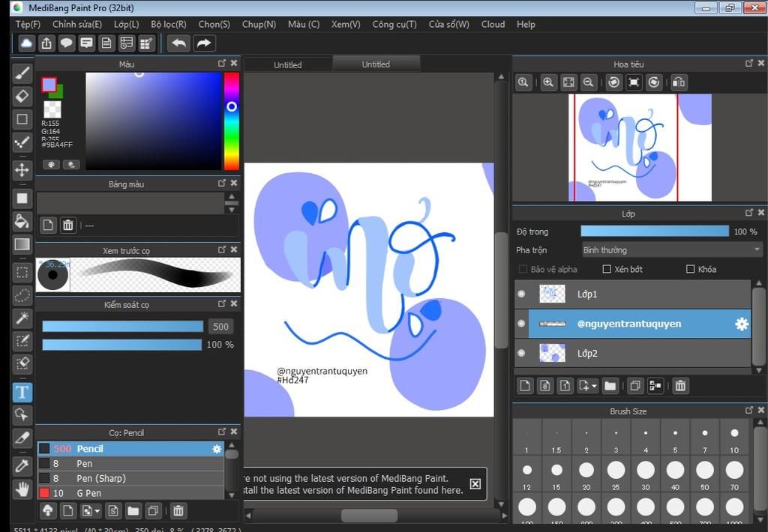Viewport: 768px width, 532px height.
Task: Click the Undo arrow in the toolbar
Action: 178,43
